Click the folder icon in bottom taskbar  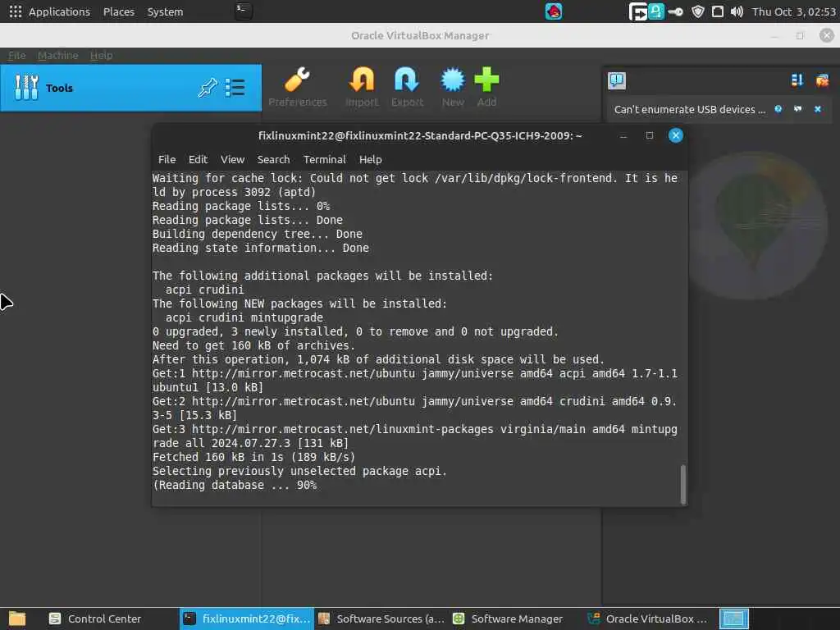17,619
